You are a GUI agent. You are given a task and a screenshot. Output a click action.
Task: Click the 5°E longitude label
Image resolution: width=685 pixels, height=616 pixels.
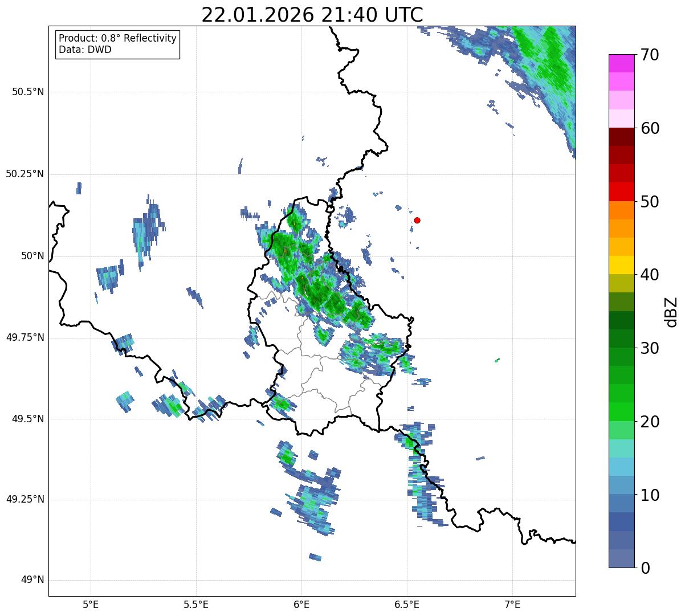tap(91, 604)
